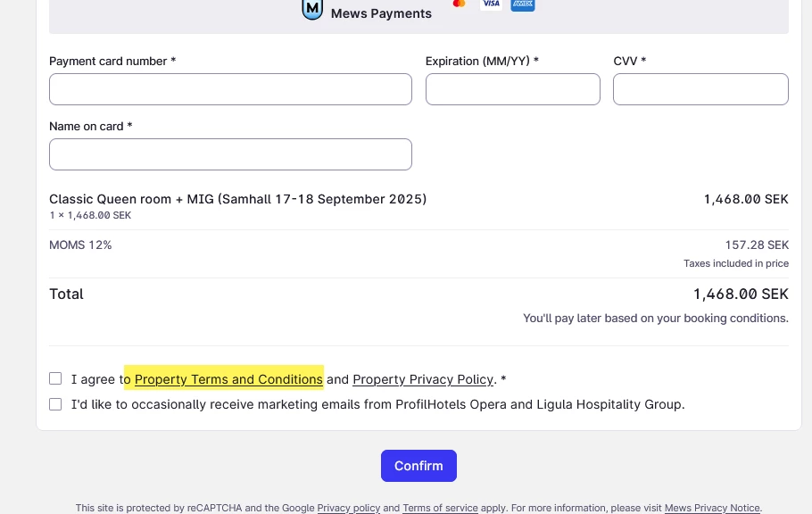The height and width of the screenshot is (514, 812).
Task: Click the marketing emails ProfilHotels text
Action: (x=377, y=404)
